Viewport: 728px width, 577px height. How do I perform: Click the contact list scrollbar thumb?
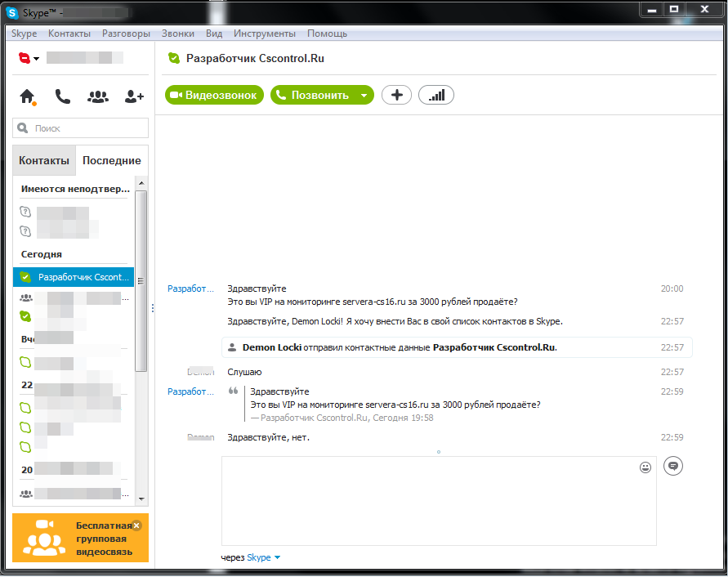tap(141, 281)
